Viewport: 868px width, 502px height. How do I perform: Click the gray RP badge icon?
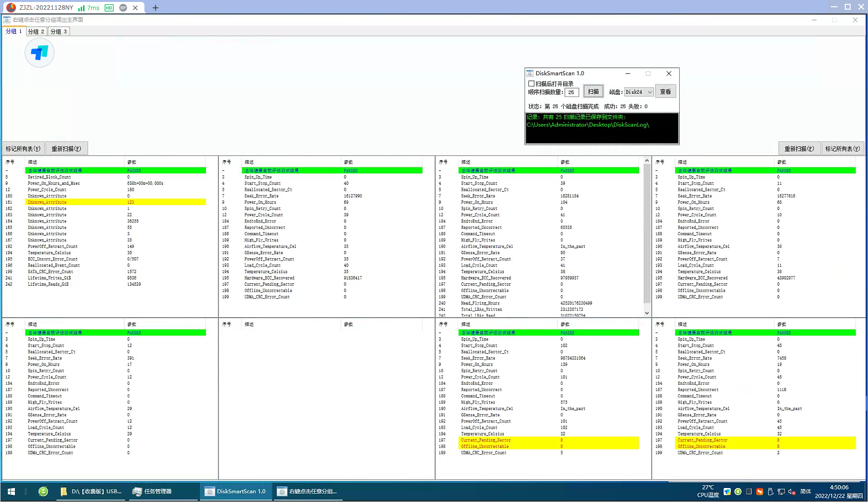(x=123, y=8)
